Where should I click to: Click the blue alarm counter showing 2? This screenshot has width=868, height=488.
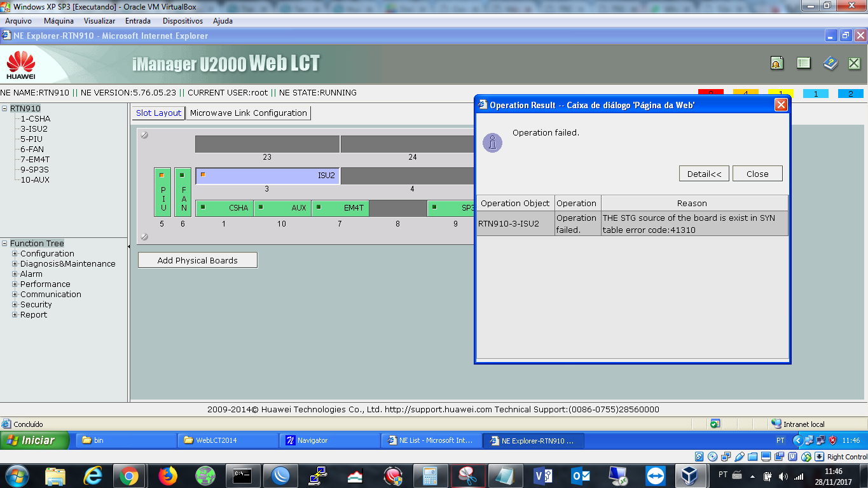click(x=850, y=94)
